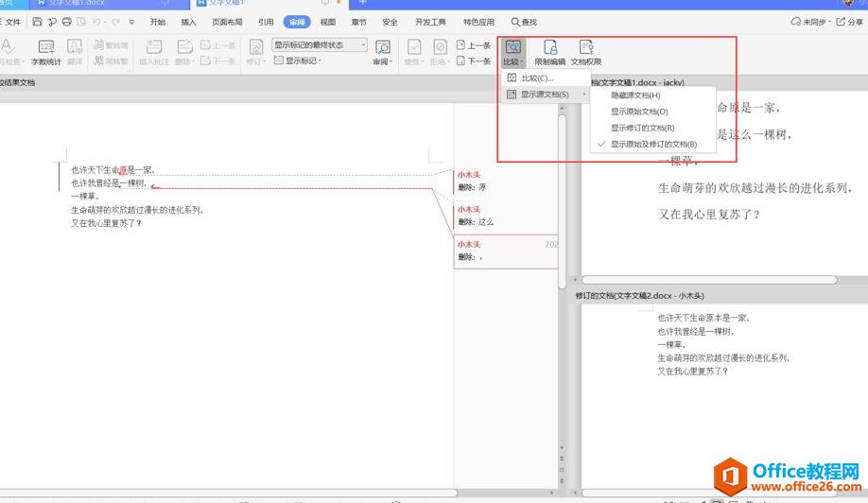
Task: Open the 拼写检查 spell check dropdown
Action: tap(11, 53)
